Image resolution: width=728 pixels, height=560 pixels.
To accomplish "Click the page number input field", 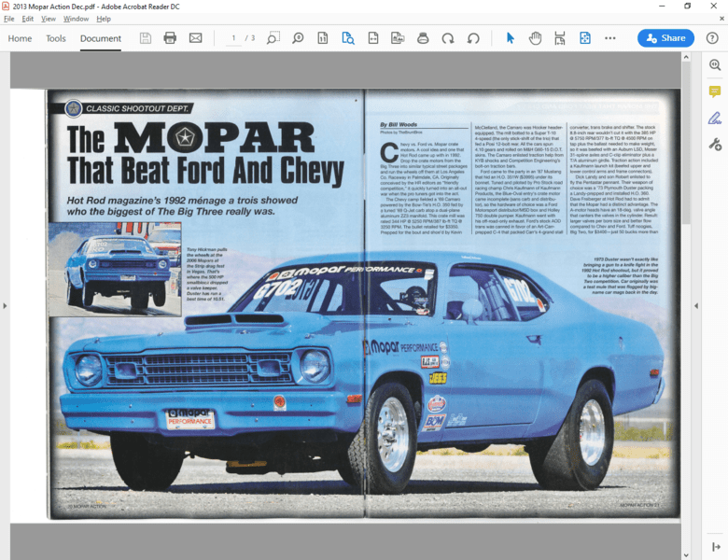I will [233, 38].
